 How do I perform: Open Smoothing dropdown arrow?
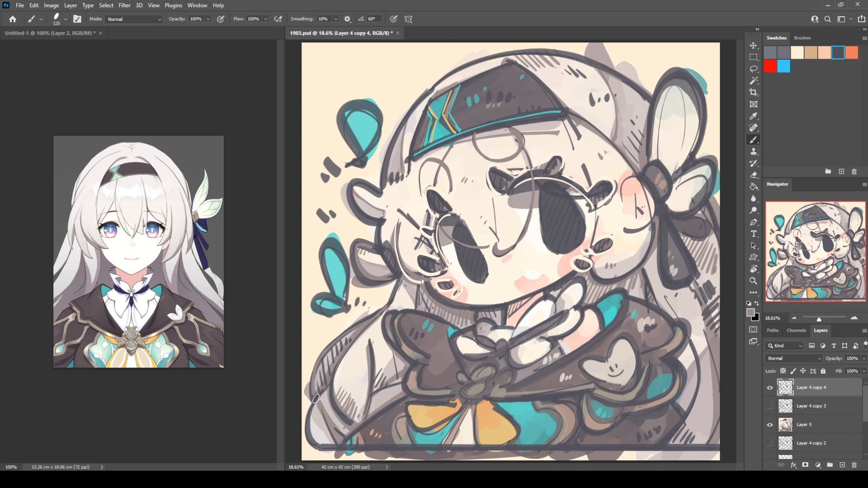(x=335, y=19)
